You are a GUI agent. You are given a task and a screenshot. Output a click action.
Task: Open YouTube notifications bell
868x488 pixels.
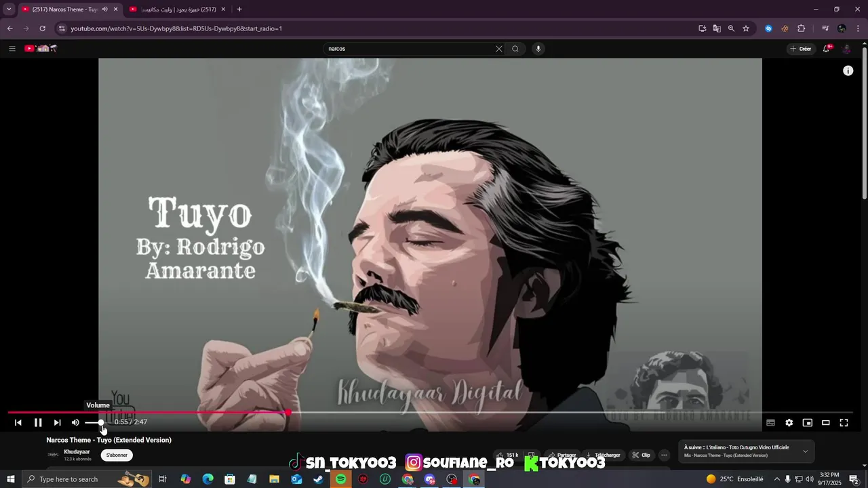827,49
